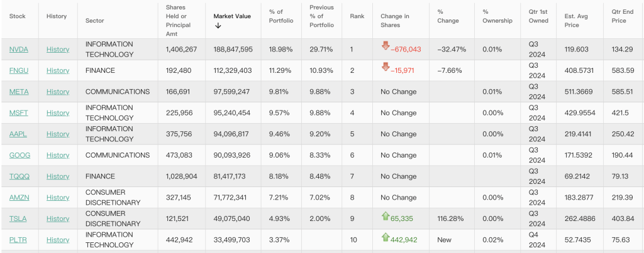Open the TQQQ stock link
The height and width of the screenshot is (253, 644).
click(x=19, y=176)
